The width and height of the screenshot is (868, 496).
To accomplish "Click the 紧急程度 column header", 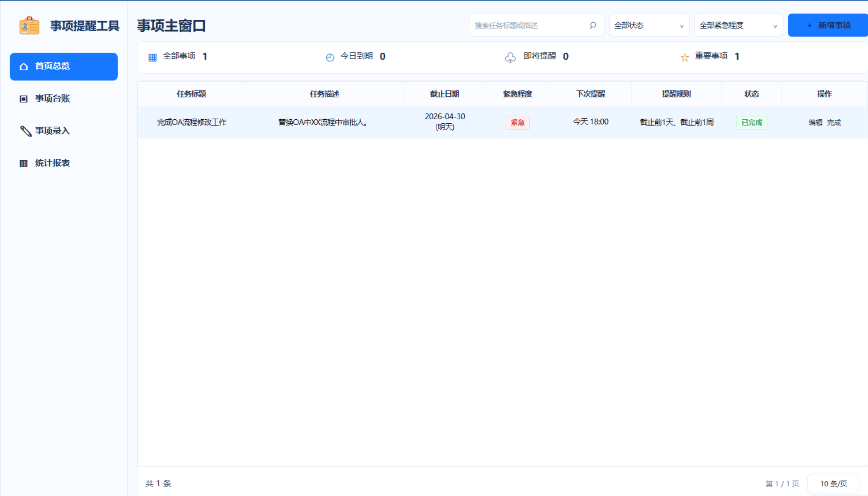I will (x=517, y=94).
